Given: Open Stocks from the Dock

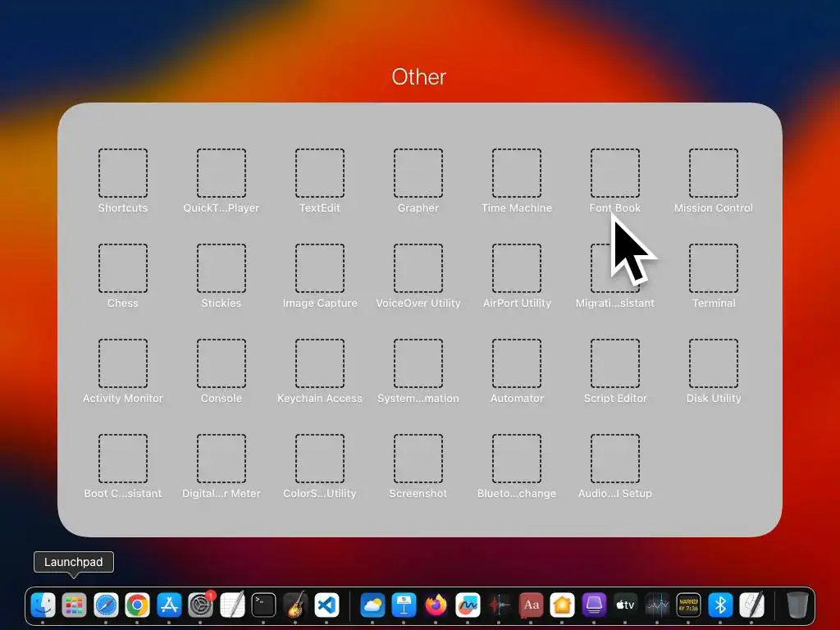Looking at the screenshot, I should (x=657, y=605).
